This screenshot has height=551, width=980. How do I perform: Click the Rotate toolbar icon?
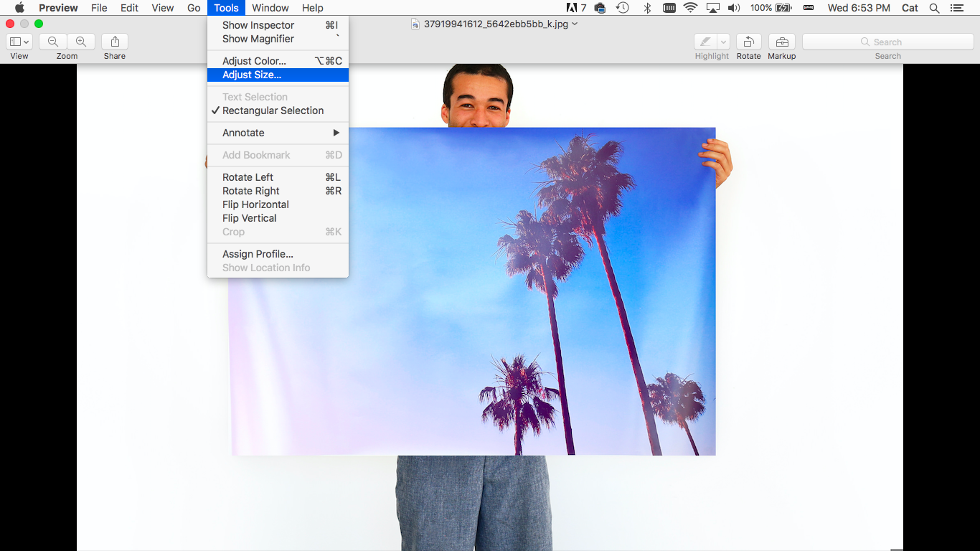click(748, 42)
